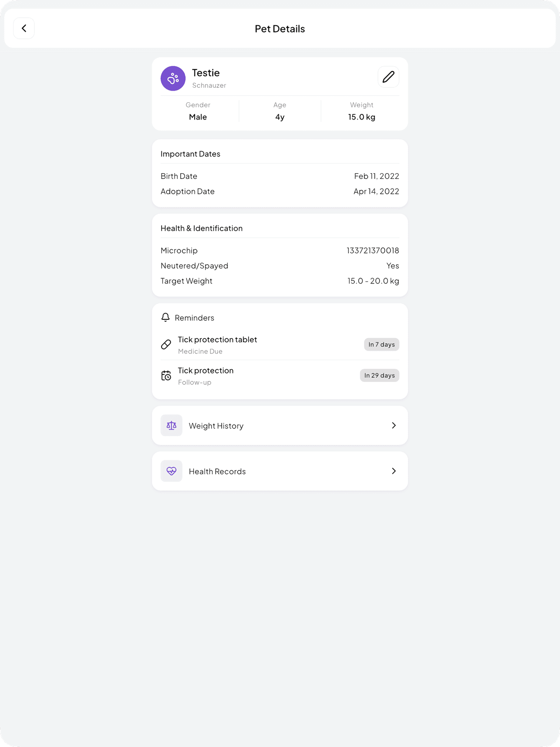Viewport: 560px width, 747px height.
Task: Expand Health Records via its chevron
Action: pos(394,471)
